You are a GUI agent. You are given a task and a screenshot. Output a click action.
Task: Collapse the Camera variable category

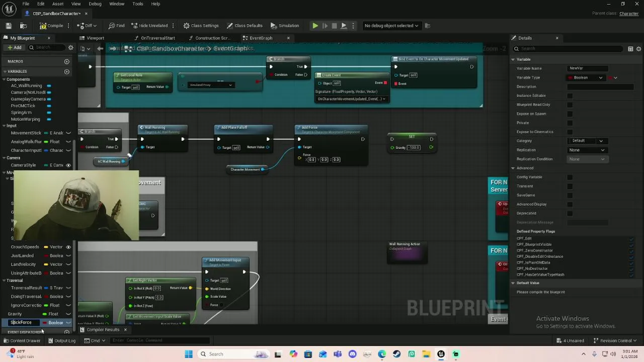(5, 158)
